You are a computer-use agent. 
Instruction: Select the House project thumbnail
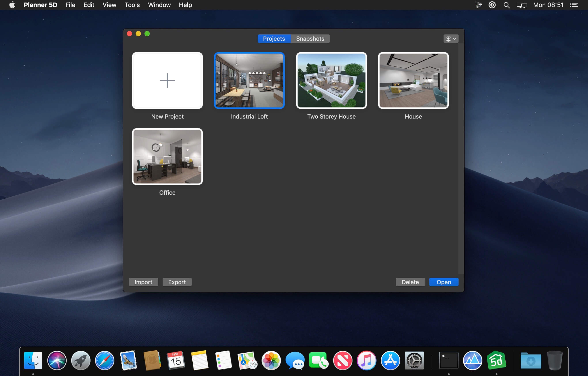413,81
